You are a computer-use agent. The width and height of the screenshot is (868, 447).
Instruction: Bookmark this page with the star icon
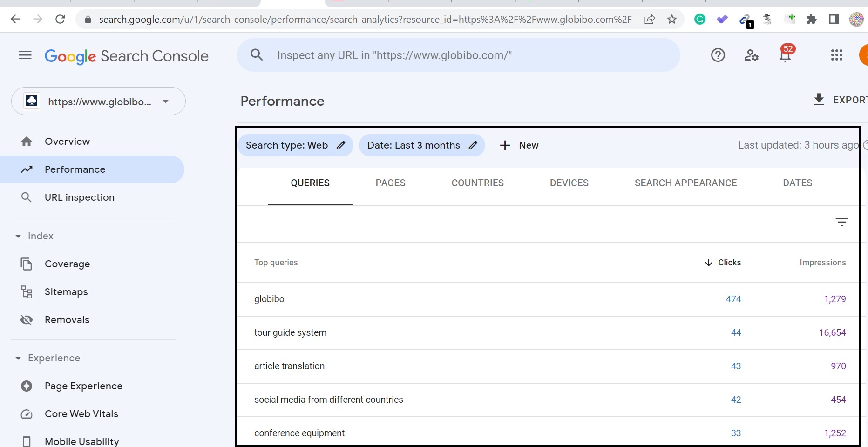(671, 19)
